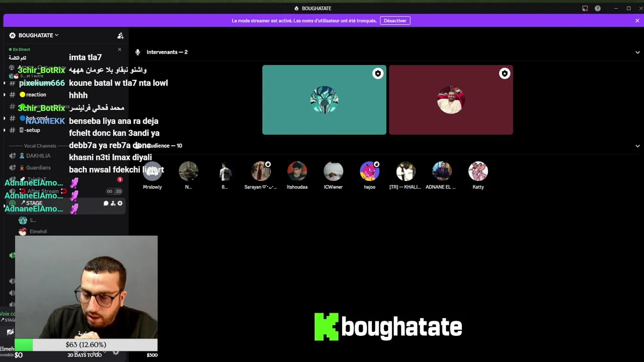Click the microphone icon beside Intervenants
Screen dimensions: 644x362
tap(138, 52)
